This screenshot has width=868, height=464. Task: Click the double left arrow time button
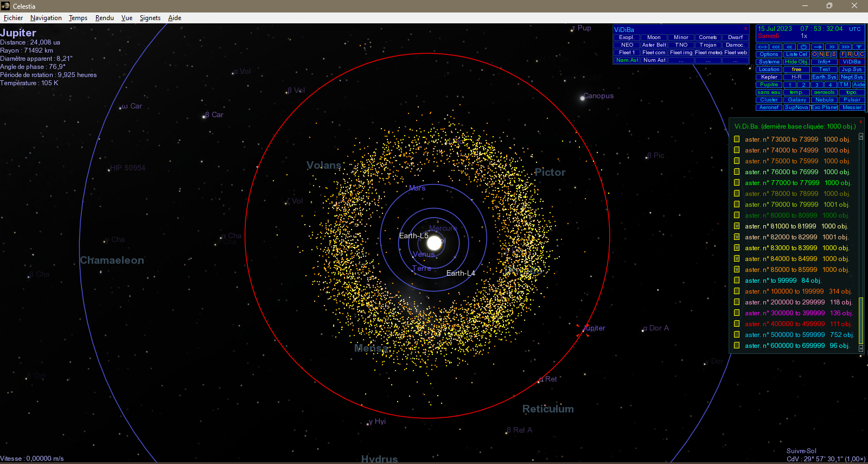pyautogui.click(x=789, y=47)
